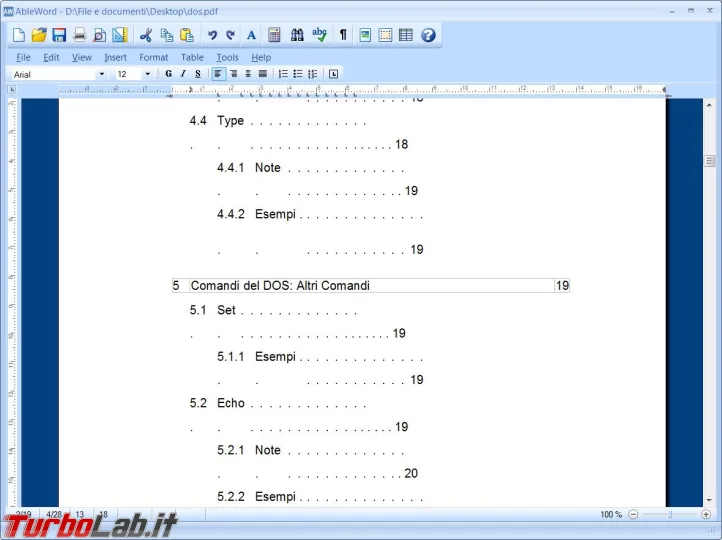Viewport: 722px width, 540px height.
Task: Open the Edit menu
Action: coord(51,58)
